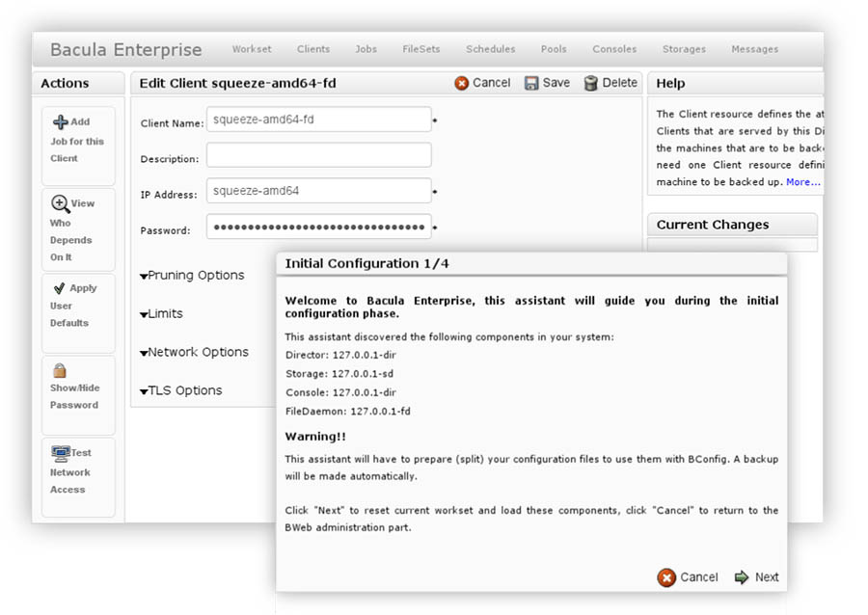
Task: Expand the Pruning Options section
Action: coord(192,276)
